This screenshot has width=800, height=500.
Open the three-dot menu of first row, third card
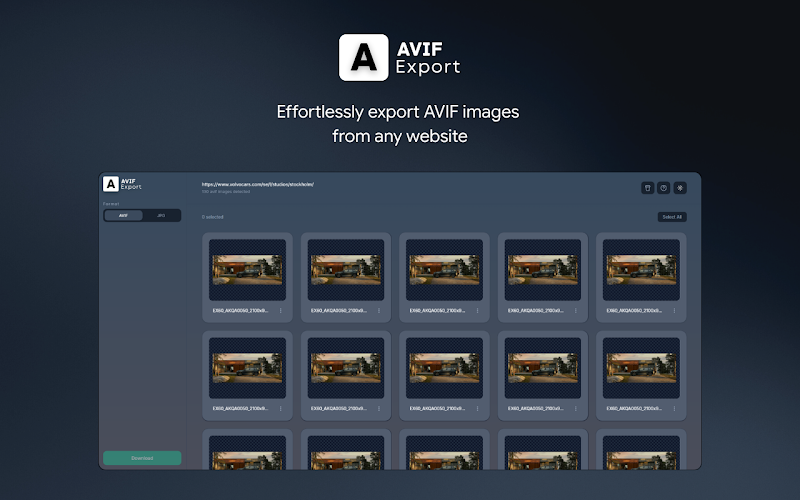pos(478,310)
